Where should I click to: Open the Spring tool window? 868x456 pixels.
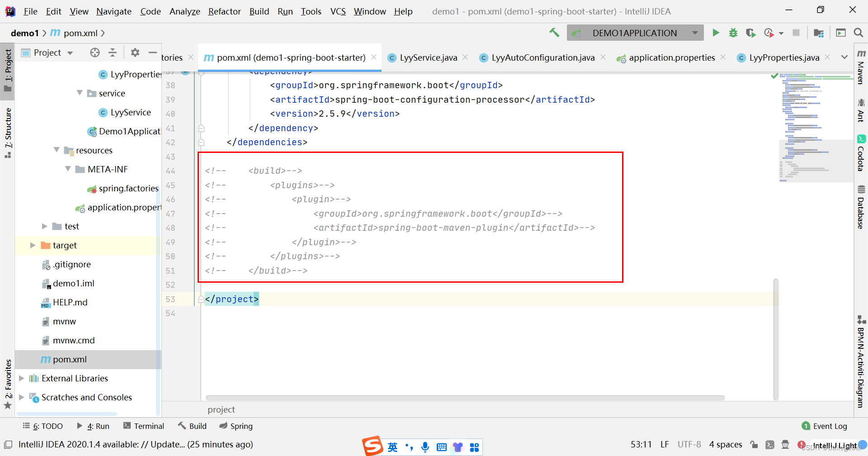coord(236,426)
